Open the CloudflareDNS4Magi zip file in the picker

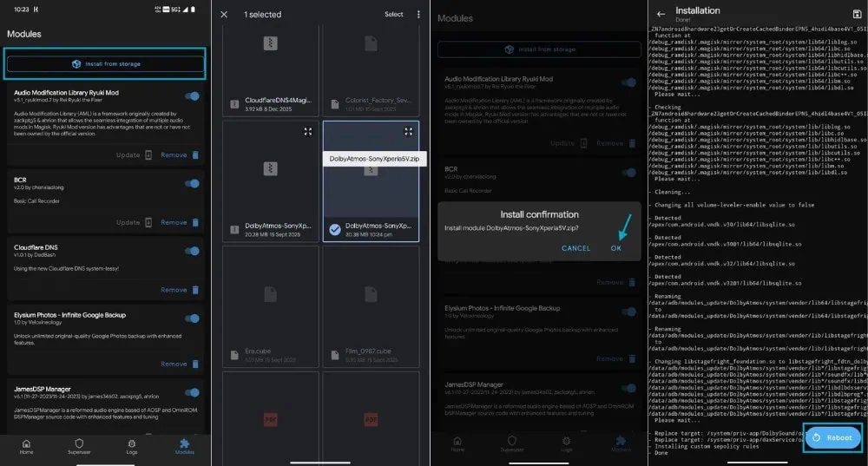point(271,71)
